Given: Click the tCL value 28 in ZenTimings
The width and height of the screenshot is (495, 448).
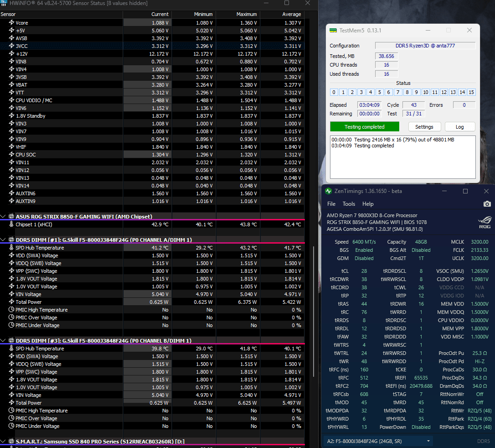Looking at the screenshot, I should [364, 271].
